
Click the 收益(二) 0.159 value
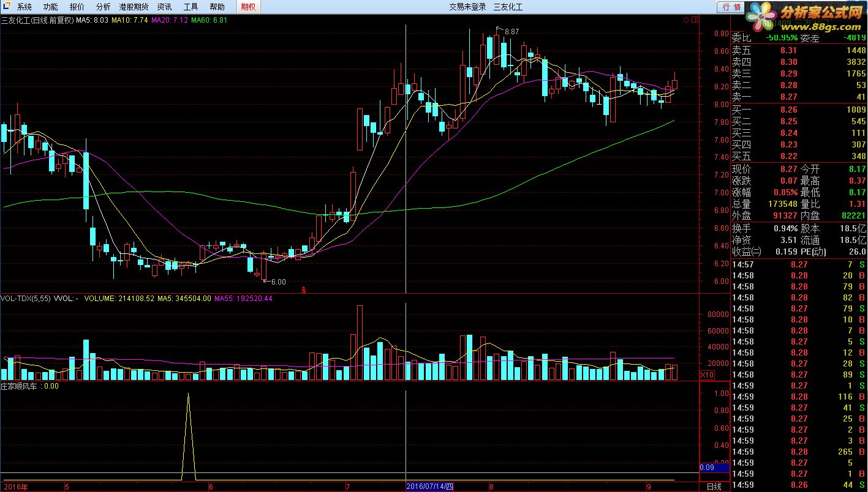[x=786, y=252]
